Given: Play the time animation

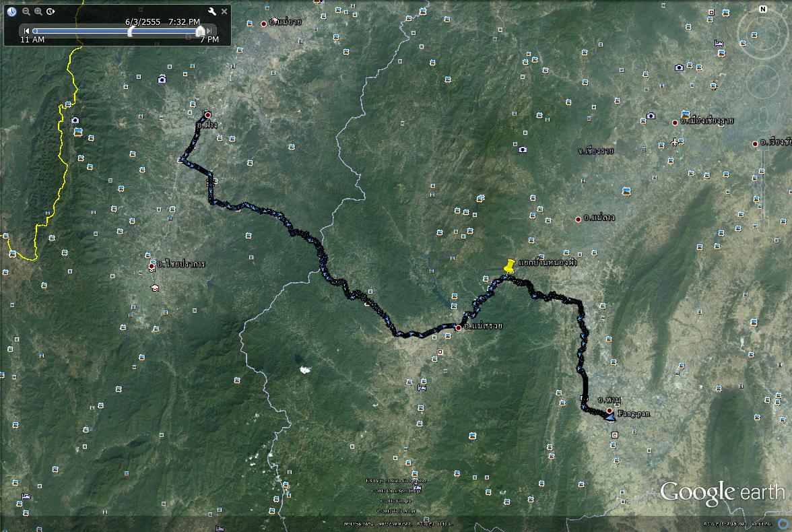Looking at the screenshot, I should click(x=51, y=11).
